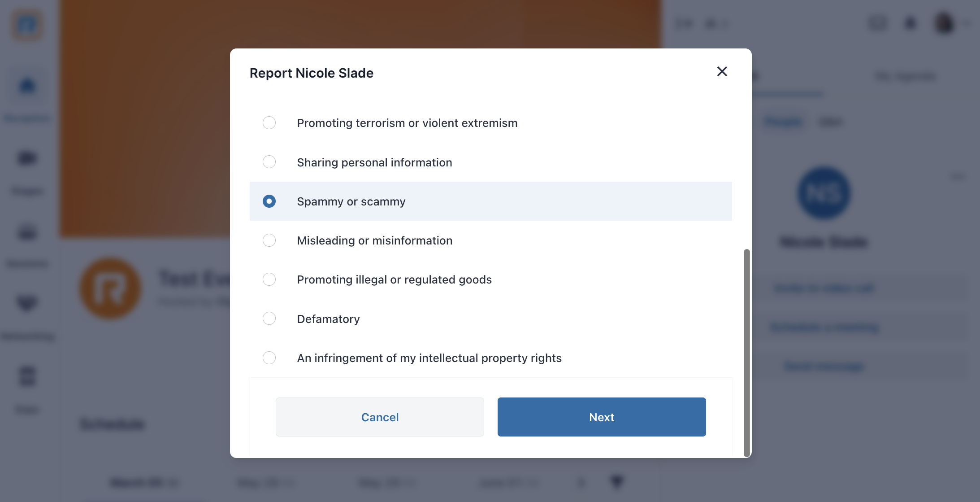
Task: Click the notifications bell icon
Action: [911, 23]
